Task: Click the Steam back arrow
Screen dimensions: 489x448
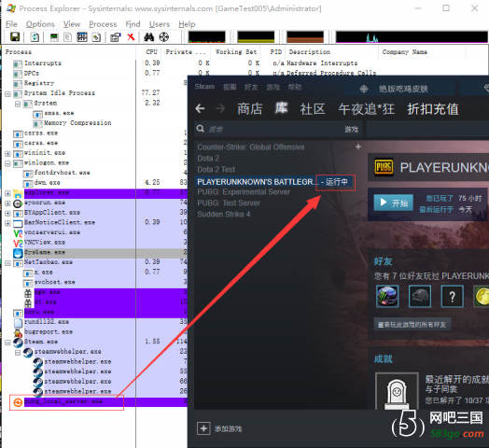Action: [201, 108]
